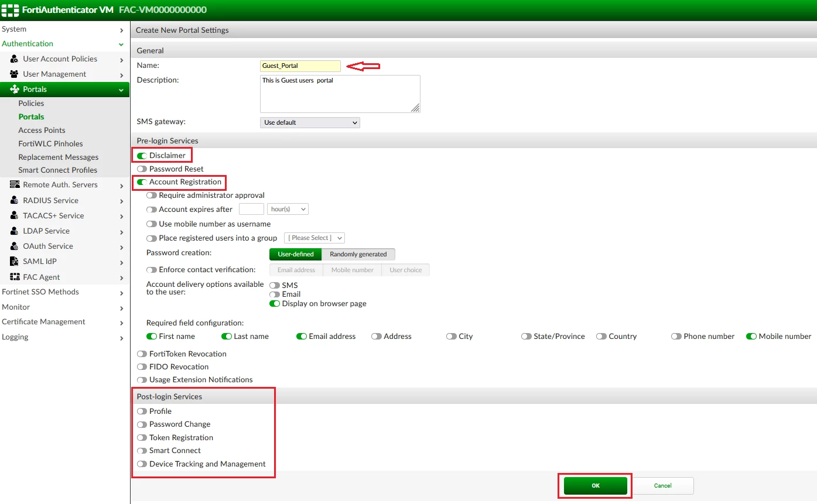Viewport: 817px width, 504px height.
Task: Open Smart Connect Profiles submenu item
Action: pos(58,170)
